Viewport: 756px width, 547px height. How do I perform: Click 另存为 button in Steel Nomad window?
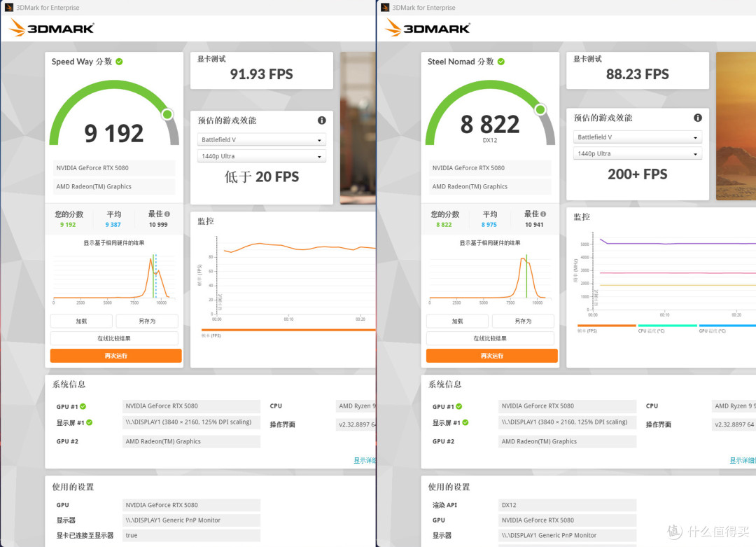coord(523,321)
